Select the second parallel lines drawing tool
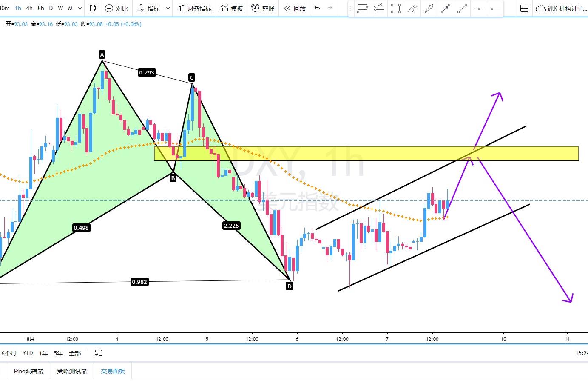 379,9
